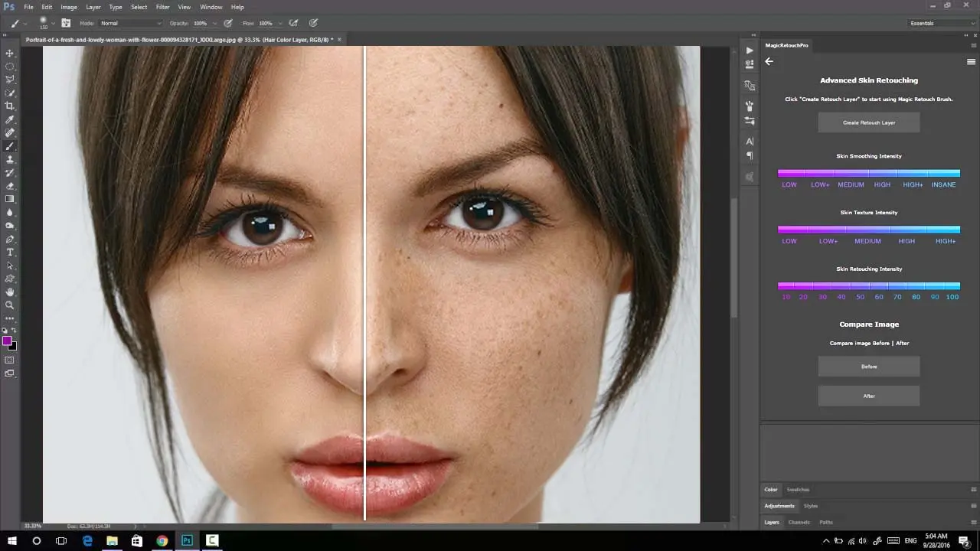980x551 pixels.
Task: Open the Image menu
Action: [69, 7]
